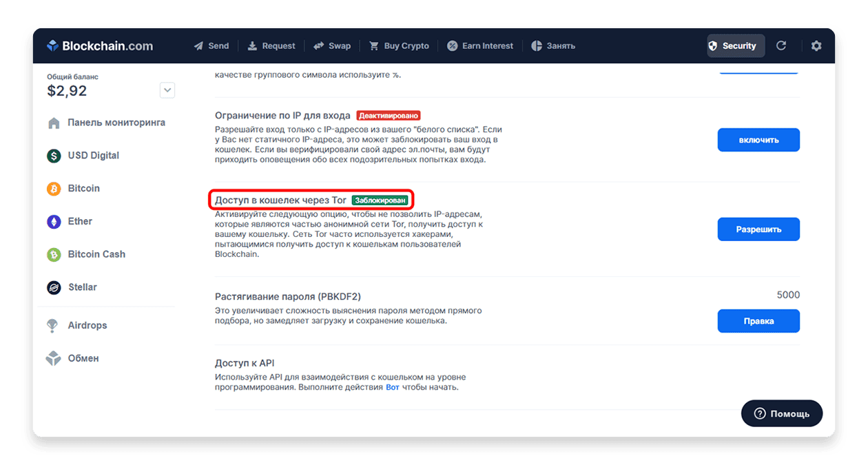This screenshot has width=868, height=465.
Task: Open the Earn Interest menu item
Action: pyautogui.click(x=480, y=46)
